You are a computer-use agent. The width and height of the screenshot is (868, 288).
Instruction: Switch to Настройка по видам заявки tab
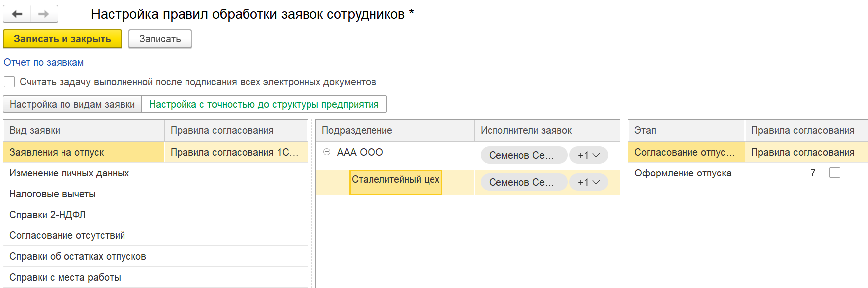tap(72, 104)
